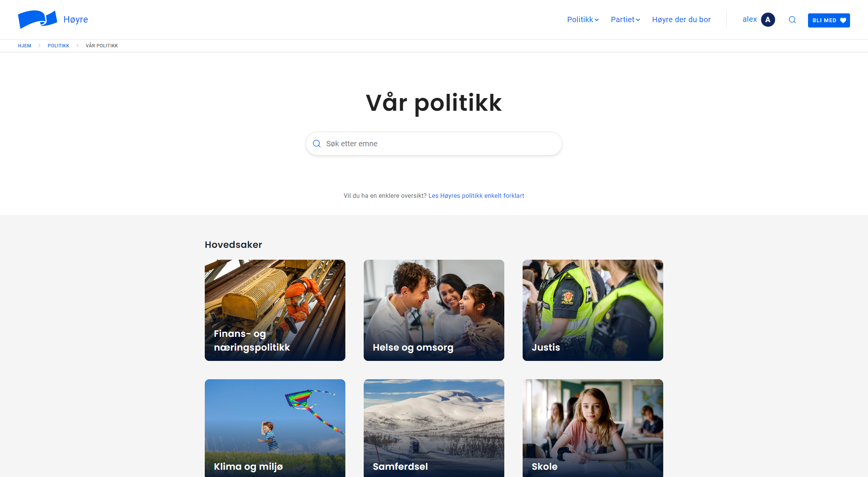The image size is (868, 477).
Task: Open Høyre der du bor
Action: click(x=681, y=20)
